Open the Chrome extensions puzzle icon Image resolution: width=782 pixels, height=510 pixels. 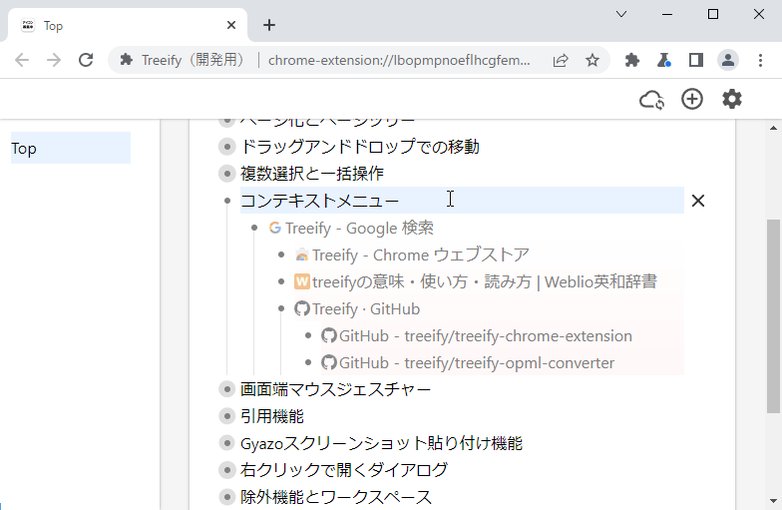[632, 60]
